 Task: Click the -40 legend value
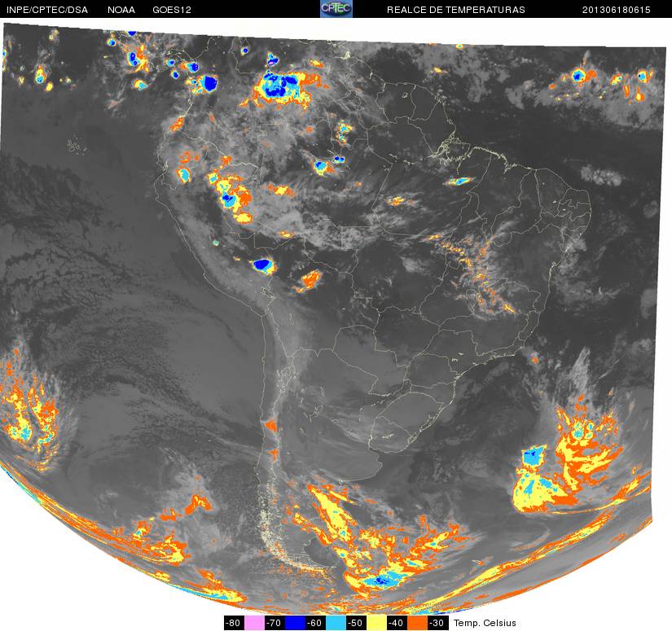click(397, 623)
